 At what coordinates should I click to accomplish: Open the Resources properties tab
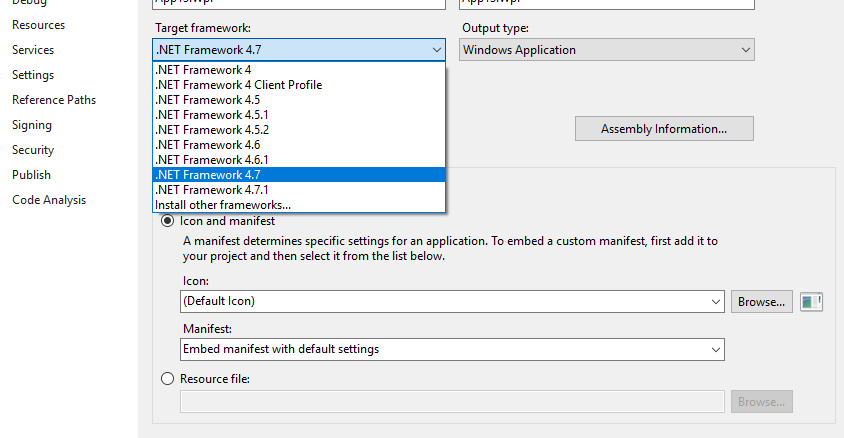[38, 25]
